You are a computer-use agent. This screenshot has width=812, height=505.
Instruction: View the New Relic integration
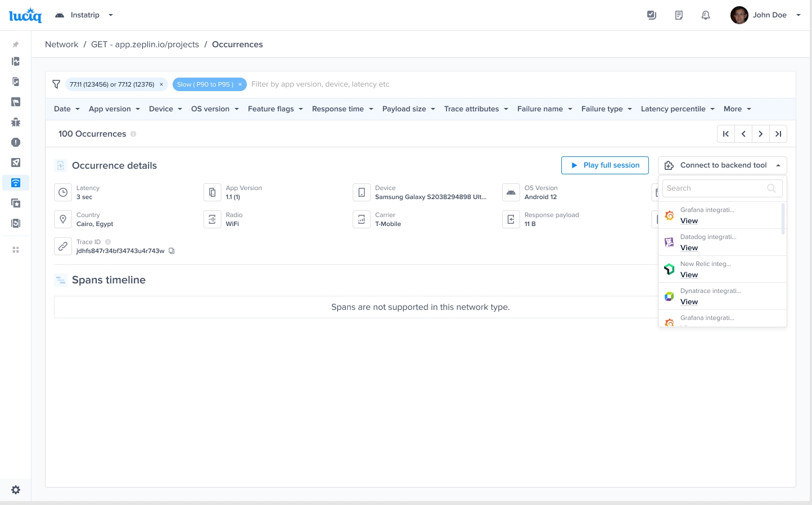[x=689, y=275]
